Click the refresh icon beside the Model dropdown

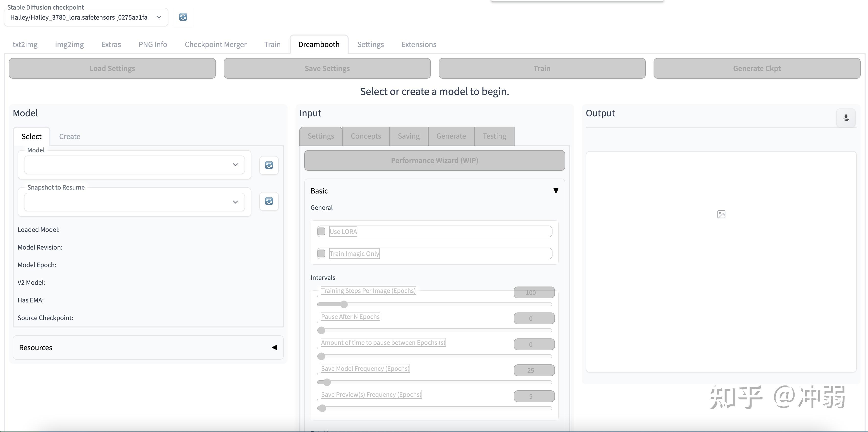[269, 165]
